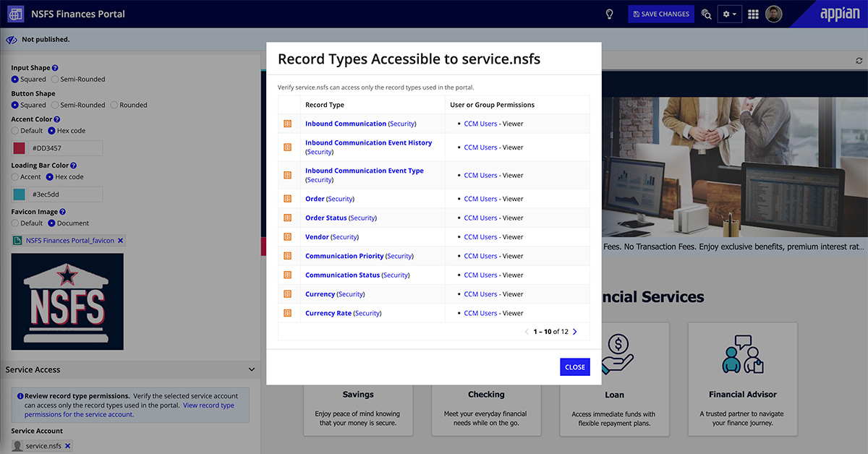
Task: Click the lightbulb tip icon in the top bar
Action: pos(609,14)
